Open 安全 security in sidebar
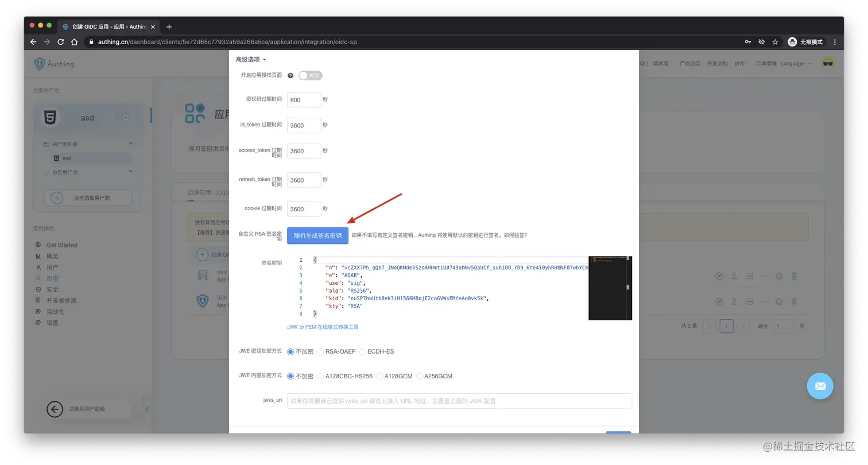Screen dimensions: 868x465 point(52,289)
